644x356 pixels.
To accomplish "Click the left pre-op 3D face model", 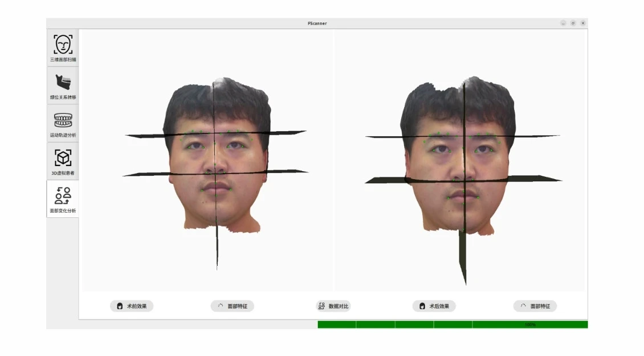I will click(x=217, y=156).
